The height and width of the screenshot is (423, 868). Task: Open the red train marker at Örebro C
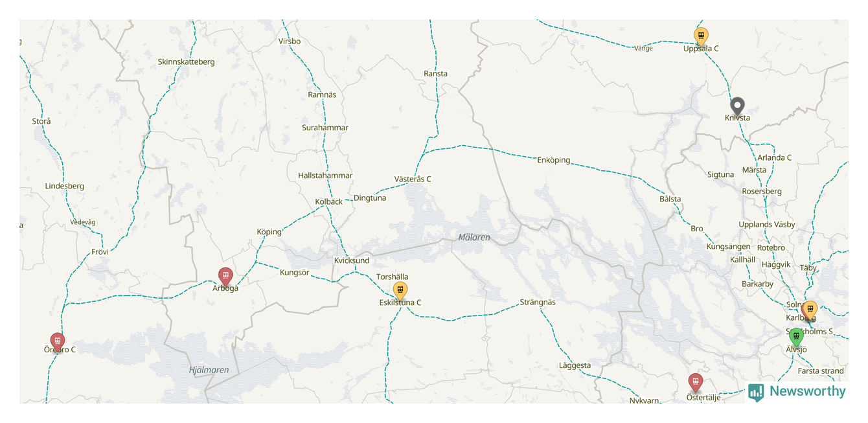(58, 341)
